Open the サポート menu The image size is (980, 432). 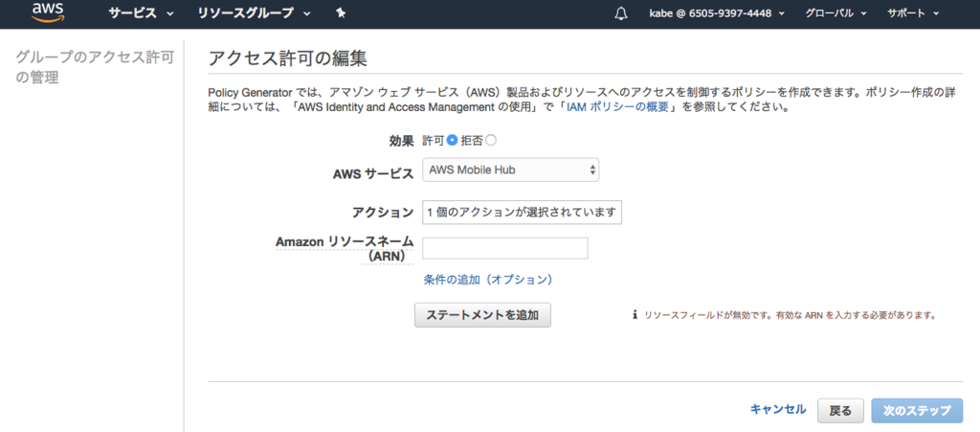pyautogui.click(x=913, y=13)
